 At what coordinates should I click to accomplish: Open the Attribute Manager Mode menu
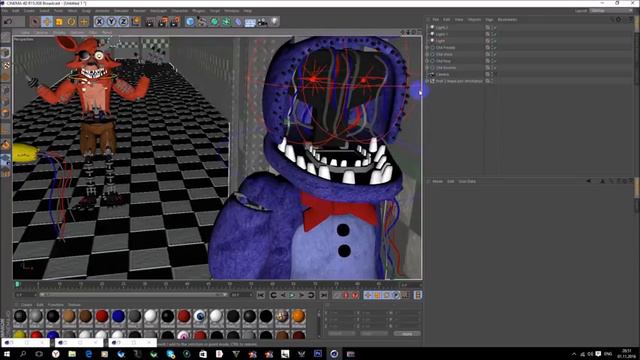438,181
